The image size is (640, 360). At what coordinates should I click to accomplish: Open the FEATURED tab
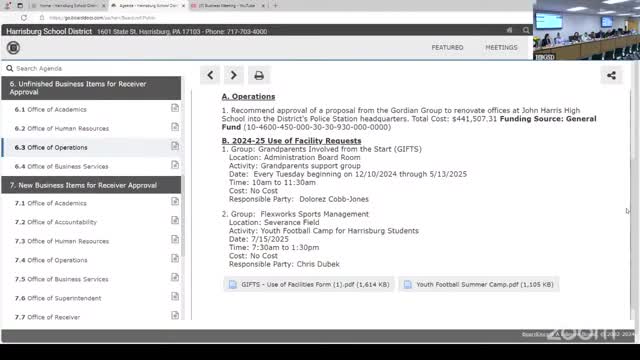[x=447, y=47]
